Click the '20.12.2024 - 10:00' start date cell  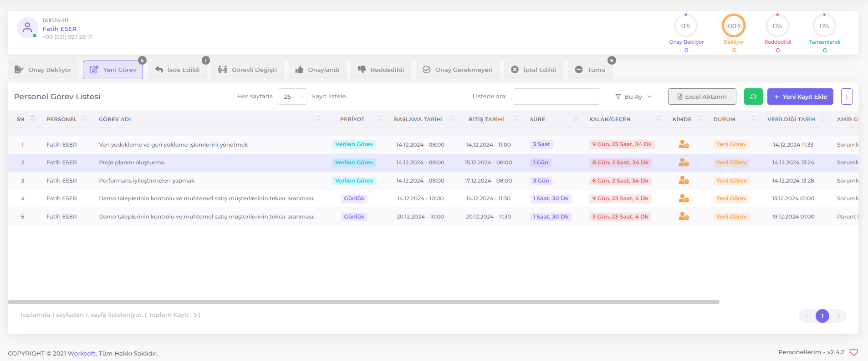pyautogui.click(x=420, y=217)
